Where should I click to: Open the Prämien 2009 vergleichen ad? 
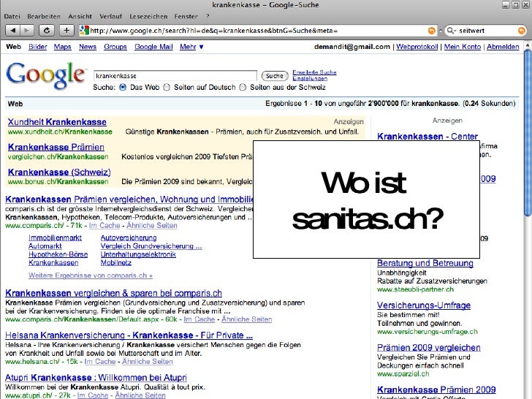[429, 348]
